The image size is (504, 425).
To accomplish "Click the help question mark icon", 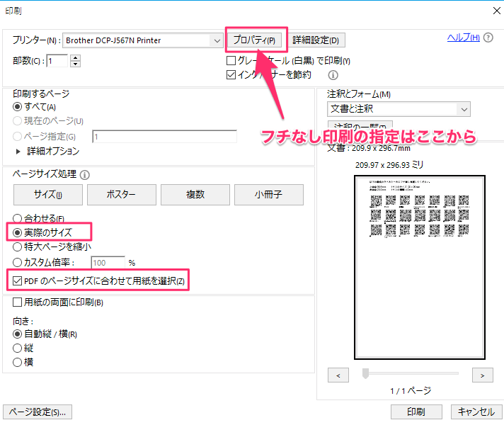I will click(488, 38).
